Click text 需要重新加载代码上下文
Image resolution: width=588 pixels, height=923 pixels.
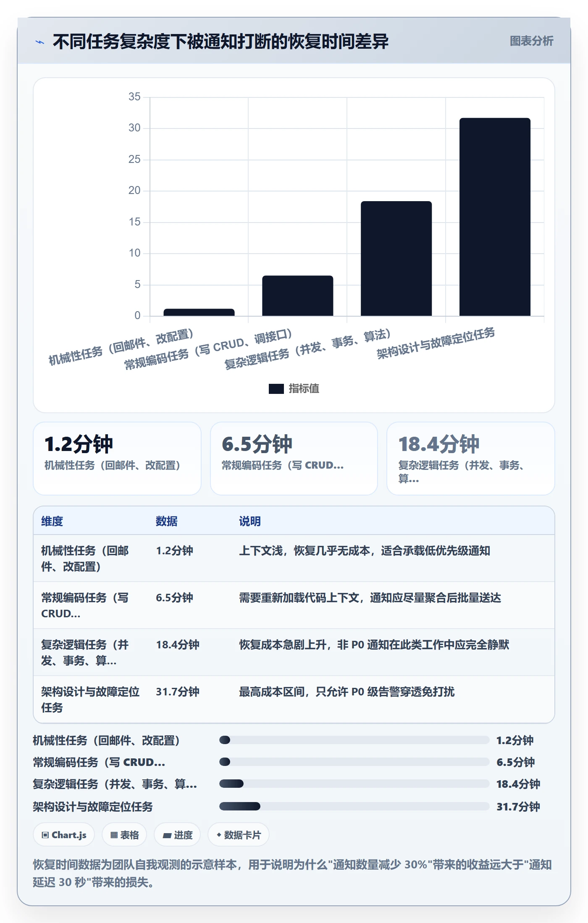pyautogui.click(x=299, y=598)
